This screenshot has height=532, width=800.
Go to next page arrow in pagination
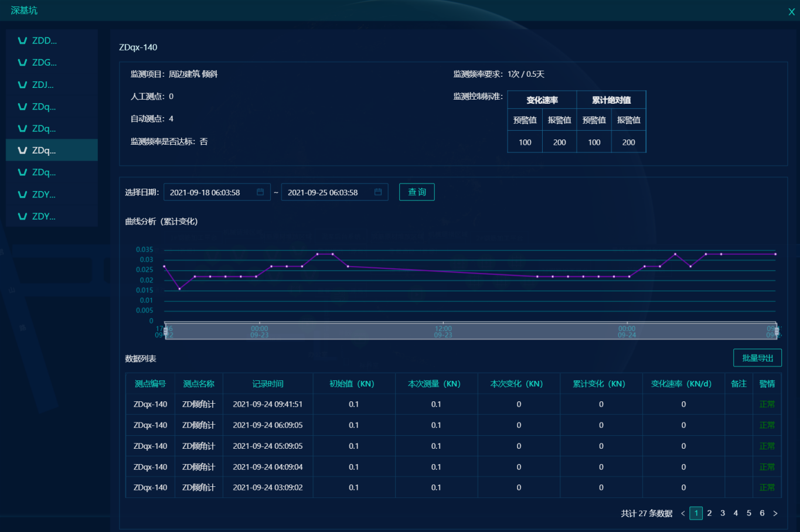point(775,513)
